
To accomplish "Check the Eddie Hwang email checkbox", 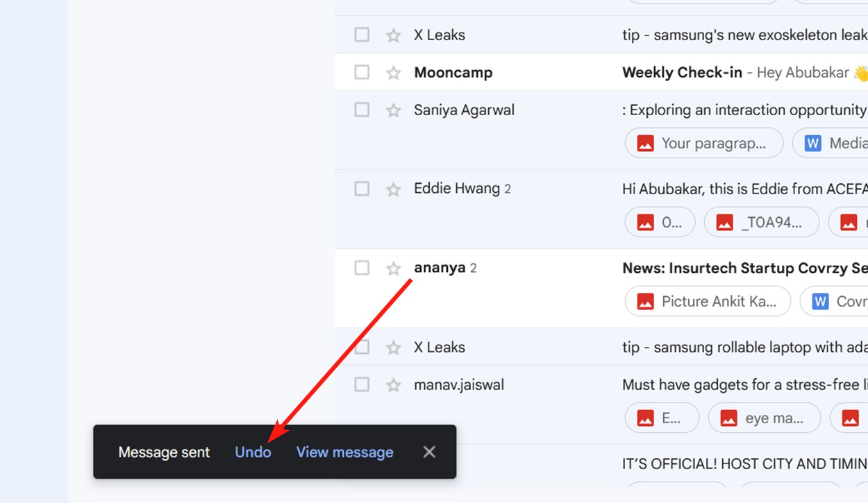I will (x=361, y=188).
